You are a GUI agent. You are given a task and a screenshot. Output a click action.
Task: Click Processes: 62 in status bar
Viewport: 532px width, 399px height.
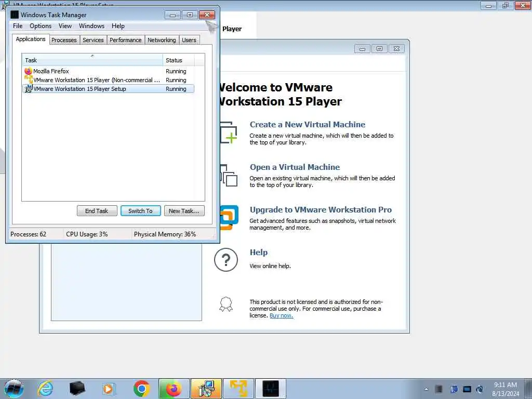pos(28,234)
